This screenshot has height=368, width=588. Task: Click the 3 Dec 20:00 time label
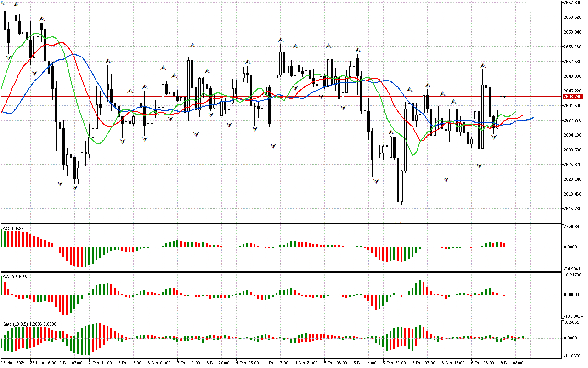click(219, 362)
